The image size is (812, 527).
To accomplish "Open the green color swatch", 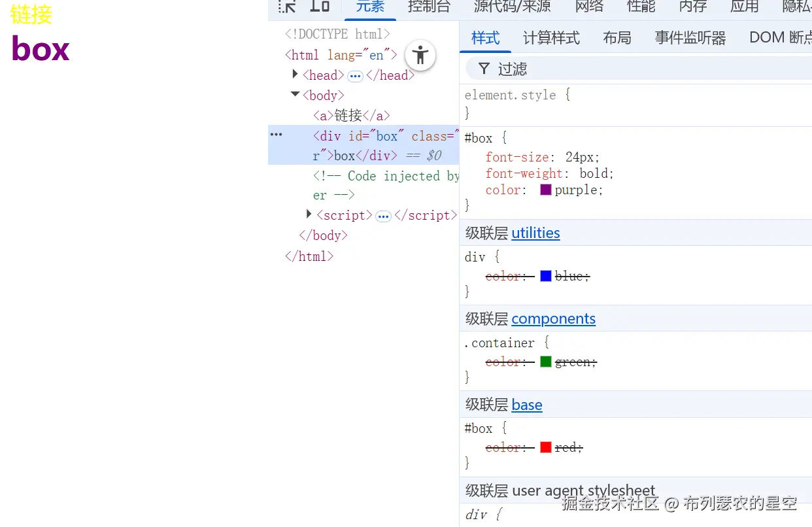I will click(x=546, y=362).
